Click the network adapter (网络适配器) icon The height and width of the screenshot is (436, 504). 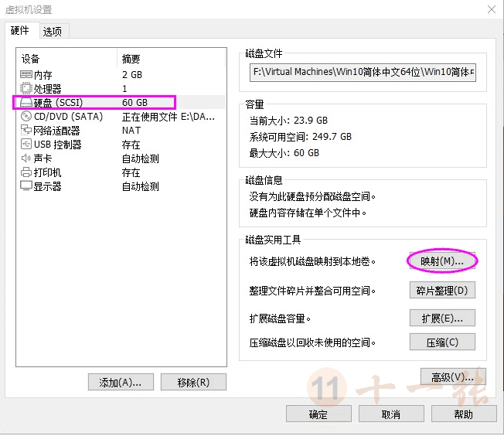click(x=26, y=130)
